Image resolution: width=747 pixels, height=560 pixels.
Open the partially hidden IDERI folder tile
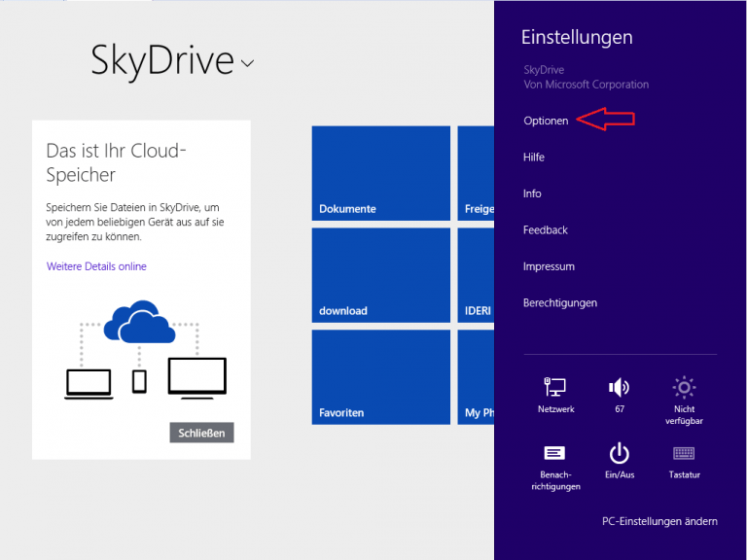(x=476, y=275)
